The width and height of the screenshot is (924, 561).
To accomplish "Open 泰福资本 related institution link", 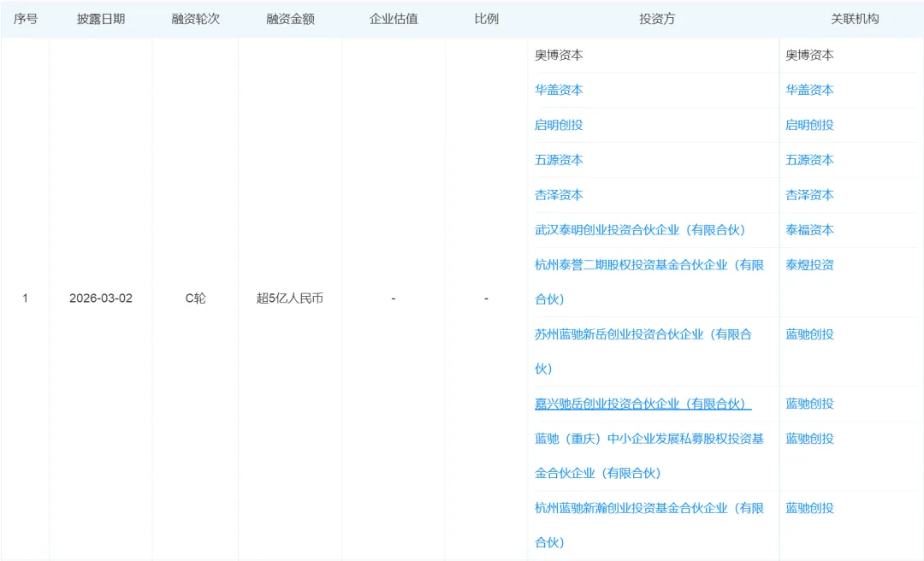I will [x=809, y=230].
